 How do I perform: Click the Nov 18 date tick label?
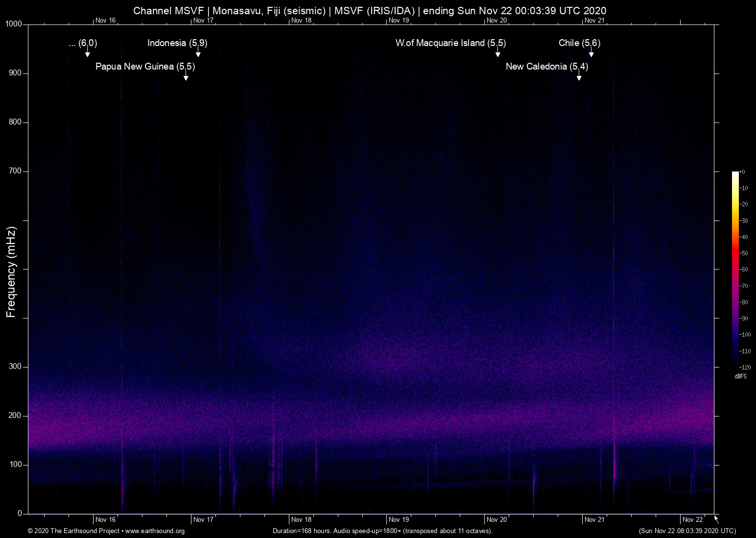[x=301, y=519]
